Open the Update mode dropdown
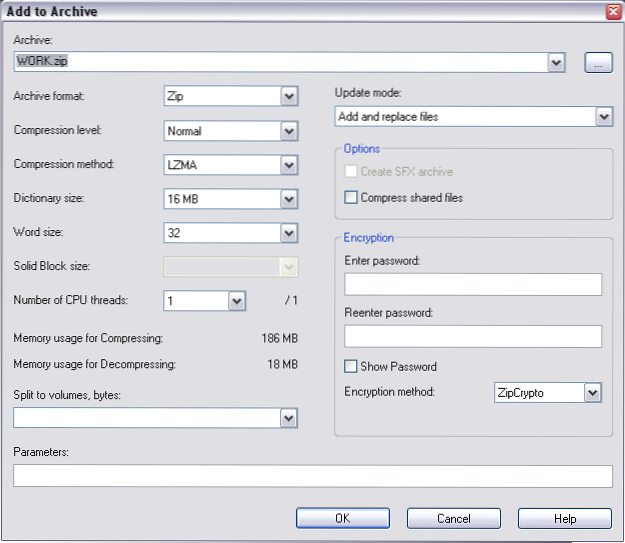Screen dimensions: 625x543 click(603, 117)
